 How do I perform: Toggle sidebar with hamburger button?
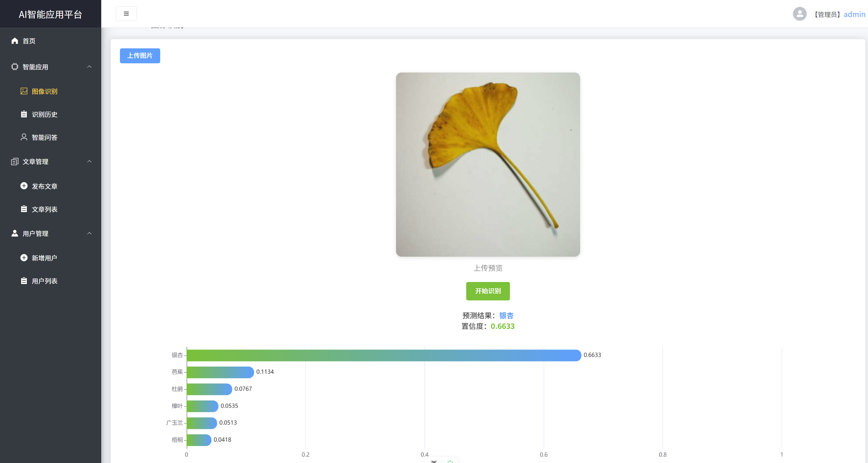tap(126, 14)
